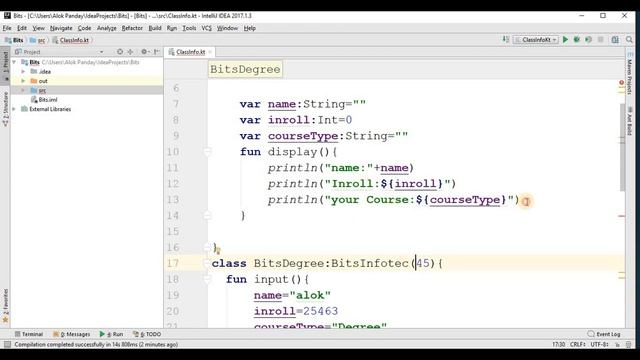The width and height of the screenshot is (640, 360).
Task: Open the Analyze menu
Action: tap(107, 28)
